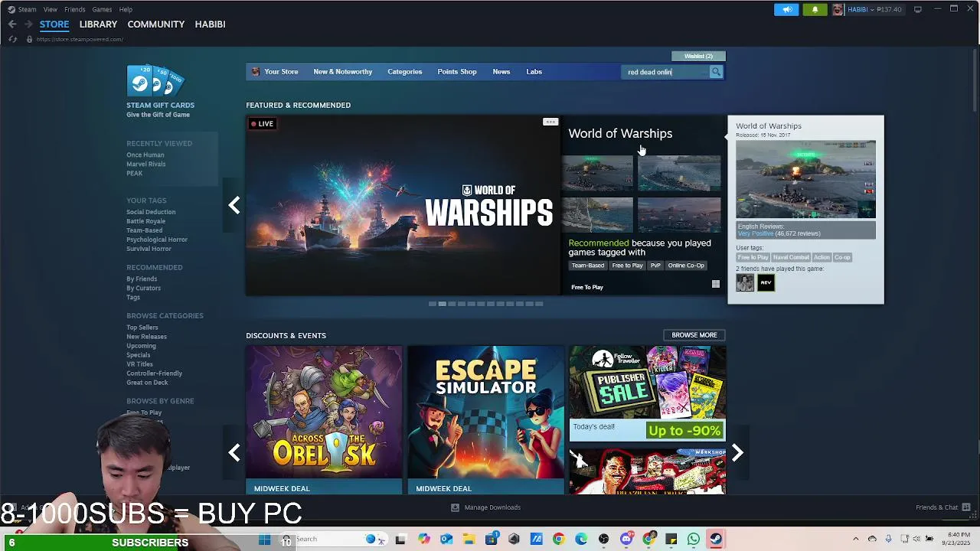The image size is (980, 551).
Task: Click the Online Co-Op tag on the featured capsule
Action: (x=686, y=266)
